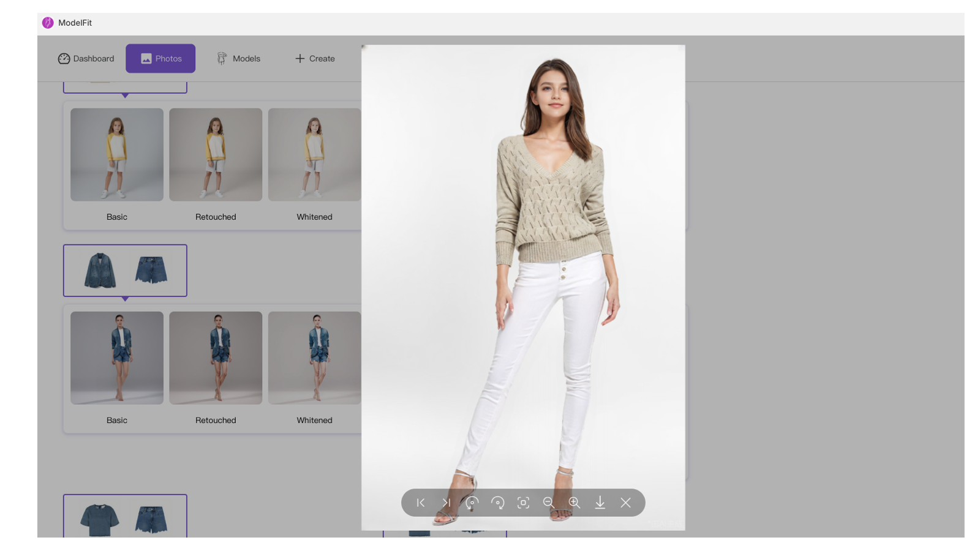Collapse the yellow sweater outfit group
The image size is (980, 551).
(125, 86)
